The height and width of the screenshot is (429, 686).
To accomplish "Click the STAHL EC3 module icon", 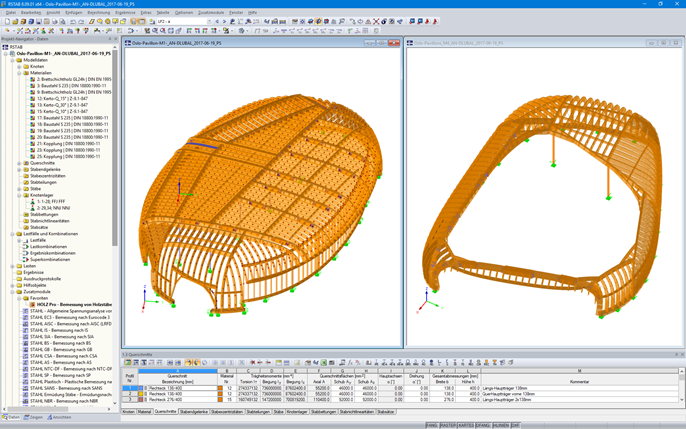I will [25, 317].
